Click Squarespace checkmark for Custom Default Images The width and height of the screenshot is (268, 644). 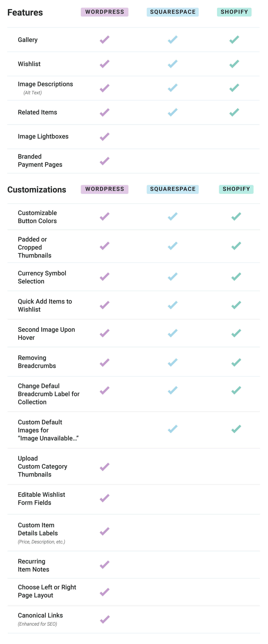click(x=173, y=429)
